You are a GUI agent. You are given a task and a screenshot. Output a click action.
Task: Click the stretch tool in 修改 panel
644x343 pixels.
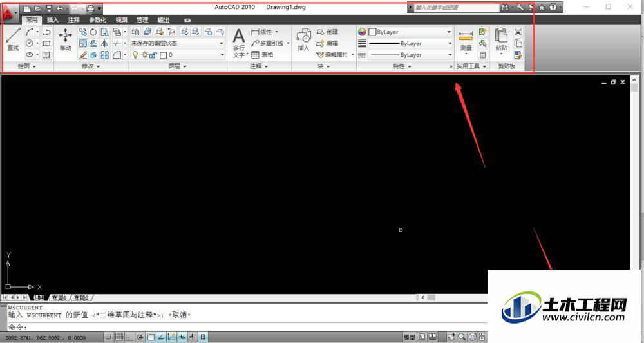(x=105, y=32)
